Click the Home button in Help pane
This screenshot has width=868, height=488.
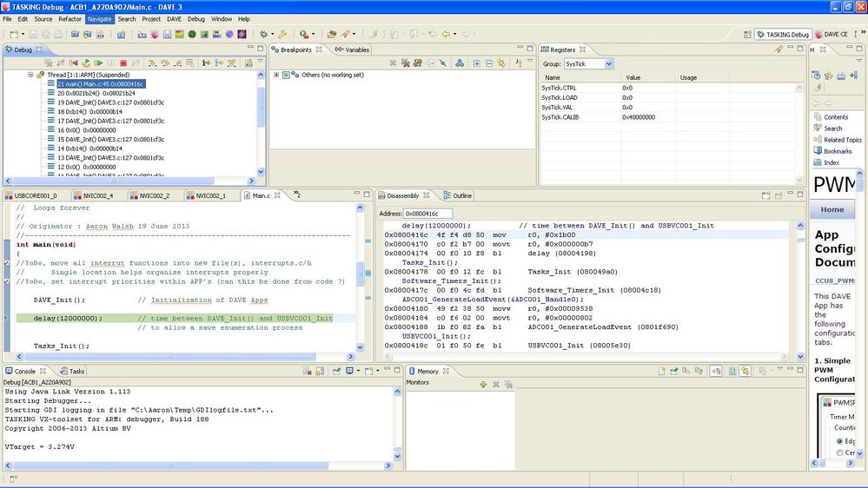[x=832, y=209]
